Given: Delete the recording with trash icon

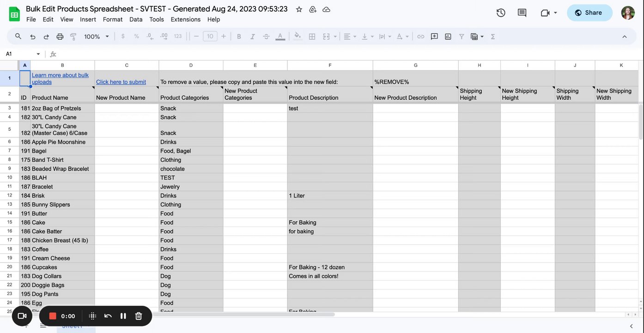Looking at the screenshot, I should coord(138,316).
